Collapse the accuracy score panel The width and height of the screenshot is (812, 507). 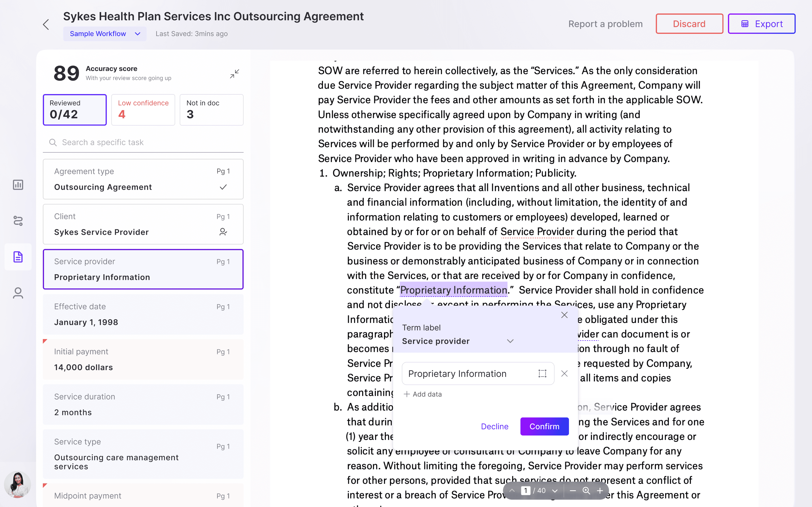pyautogui.click(x=235, y=74)
